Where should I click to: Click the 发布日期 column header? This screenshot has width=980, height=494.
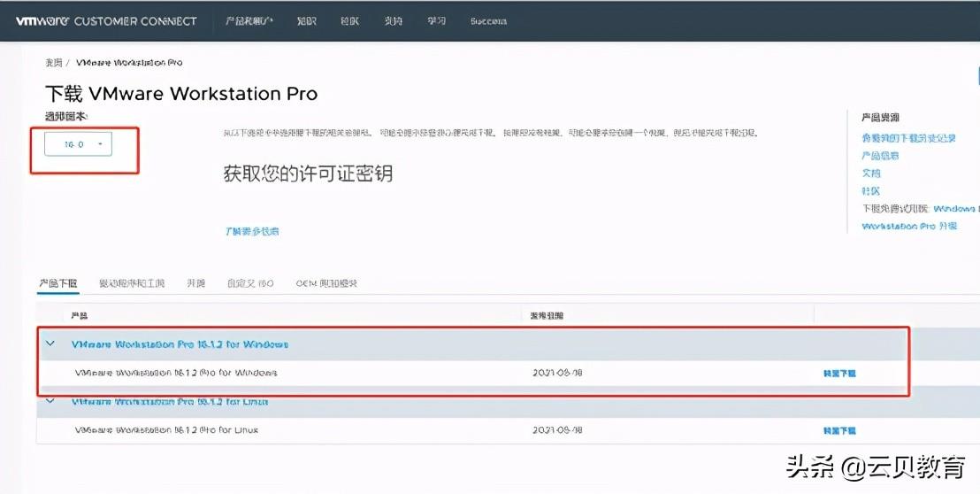547,316
